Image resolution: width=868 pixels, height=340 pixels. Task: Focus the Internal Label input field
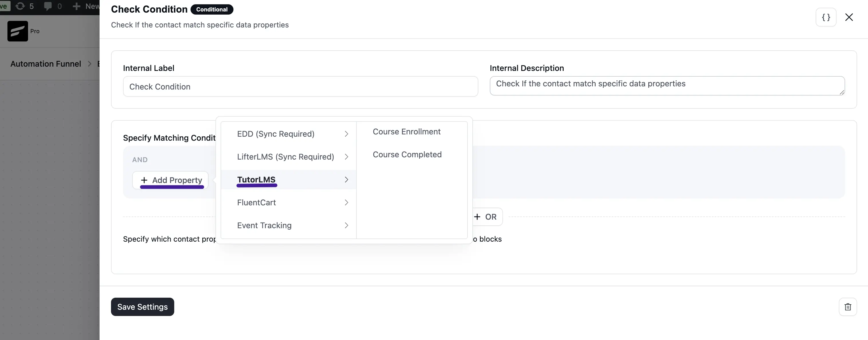pyautogui.click(x=300, y=87)
